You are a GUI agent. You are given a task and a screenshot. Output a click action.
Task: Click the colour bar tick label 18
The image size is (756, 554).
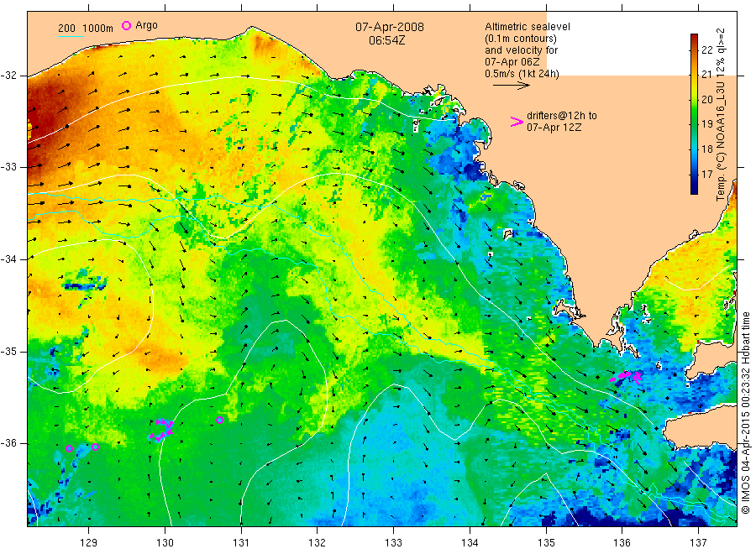coord(706,149)
